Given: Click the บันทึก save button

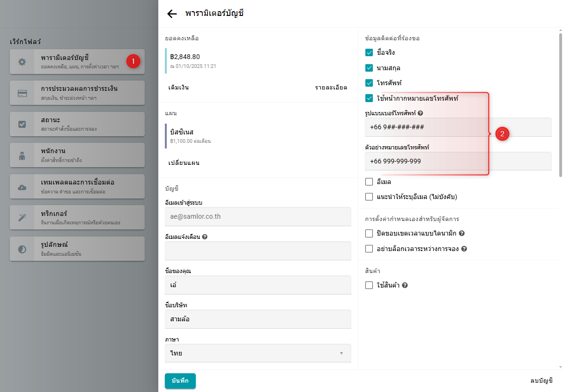Looking at the screenshot, I should click(180, 381).
